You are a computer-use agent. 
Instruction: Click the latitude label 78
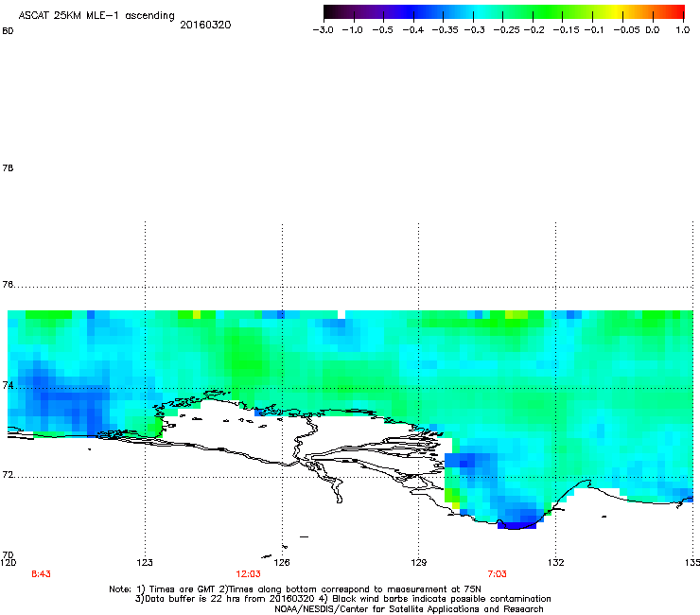(8, 167)
